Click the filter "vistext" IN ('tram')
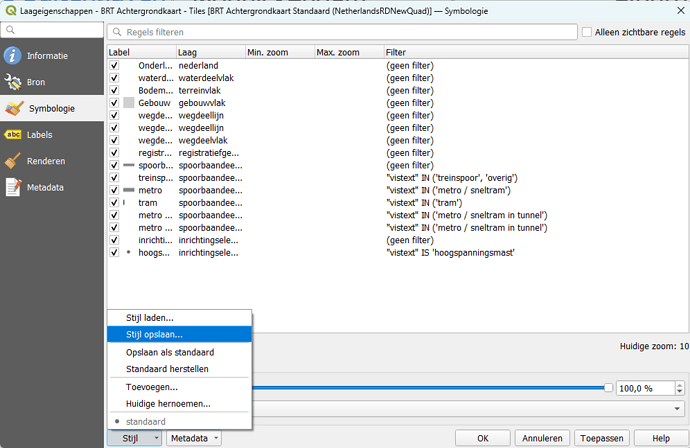The image size is (690, 448). (x=425, y=203)
